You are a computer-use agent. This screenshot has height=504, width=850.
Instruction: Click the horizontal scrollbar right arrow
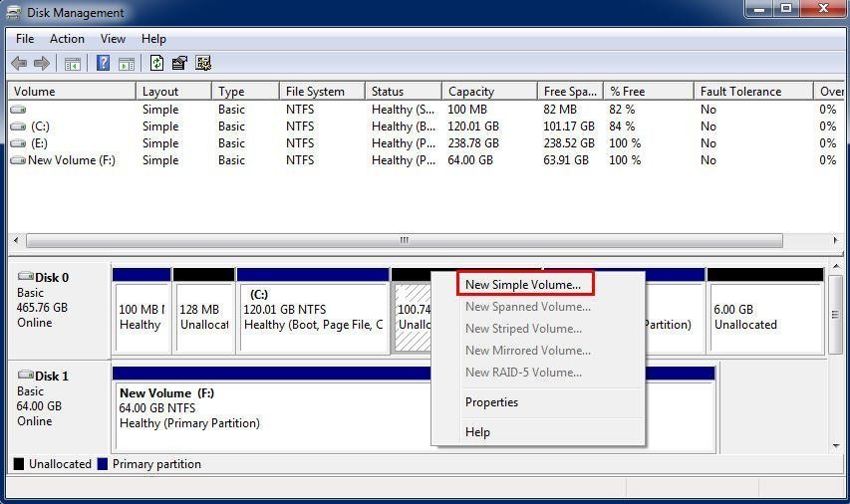(835, 240)
